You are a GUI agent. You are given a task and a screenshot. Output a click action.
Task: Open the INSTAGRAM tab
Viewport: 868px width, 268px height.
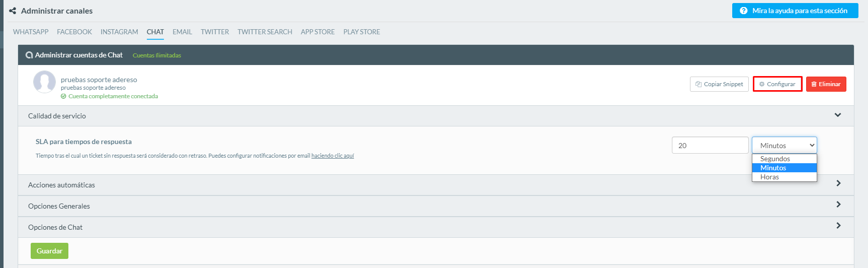tap(119, 32)
